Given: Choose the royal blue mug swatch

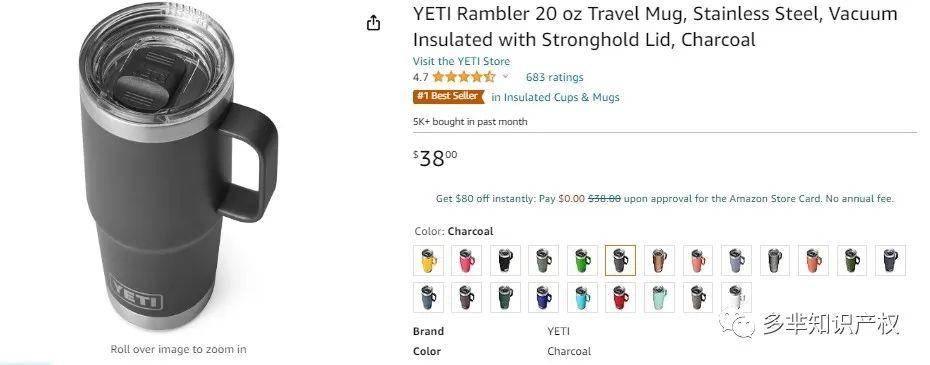Looking at the screenshot, I should click(544, 297).
